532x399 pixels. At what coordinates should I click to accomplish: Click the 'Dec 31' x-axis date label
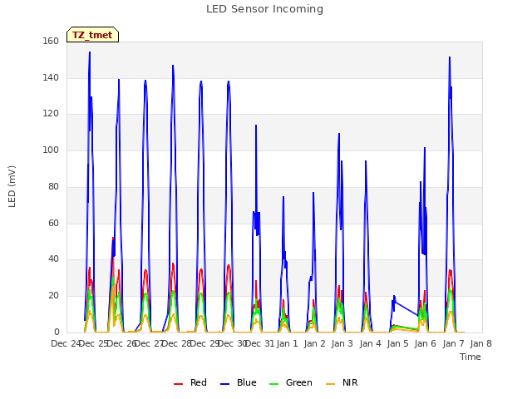259,343
